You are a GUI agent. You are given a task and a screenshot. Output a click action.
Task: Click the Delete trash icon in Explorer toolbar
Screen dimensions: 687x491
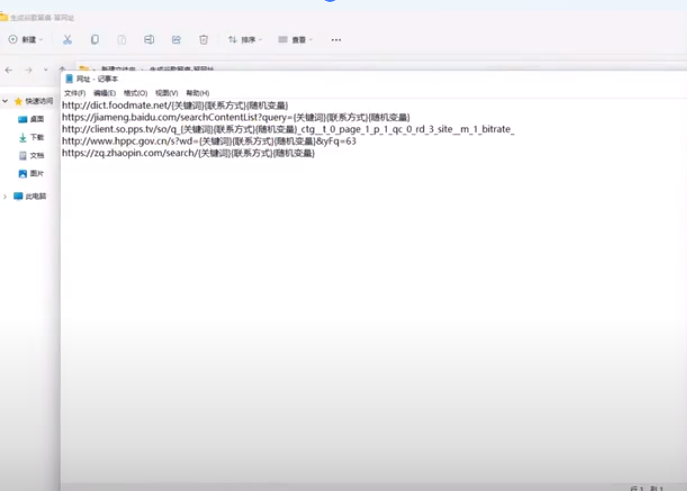click(x=203, y=40)
